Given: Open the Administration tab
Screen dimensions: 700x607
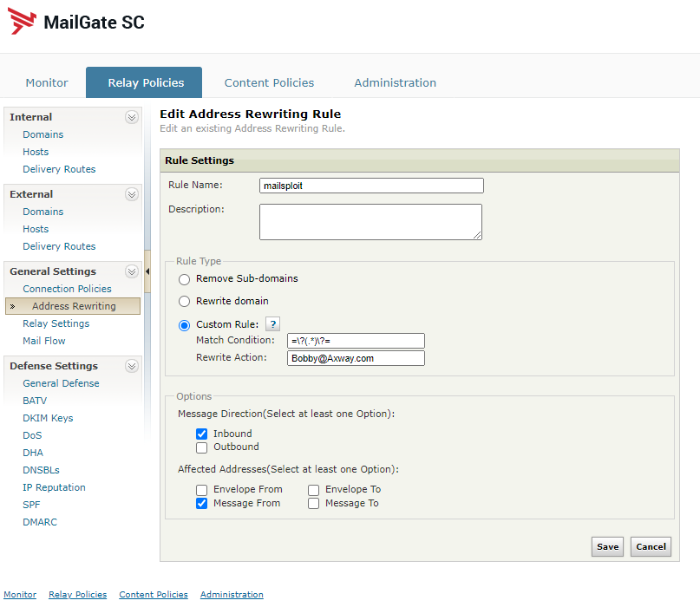Looking at the screenshot, I should pyautogui.click(x=395, y=83).
